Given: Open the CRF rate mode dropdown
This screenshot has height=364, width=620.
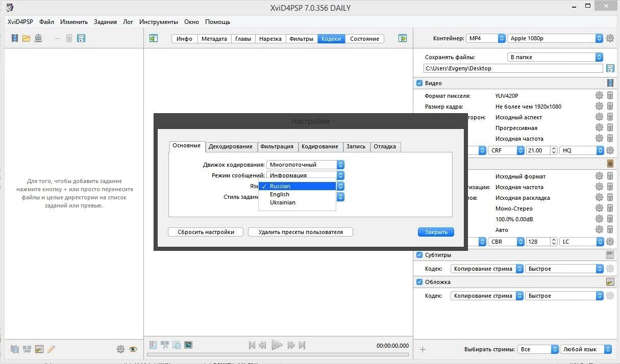Looking at the screenshot, I should pos(506,150).
